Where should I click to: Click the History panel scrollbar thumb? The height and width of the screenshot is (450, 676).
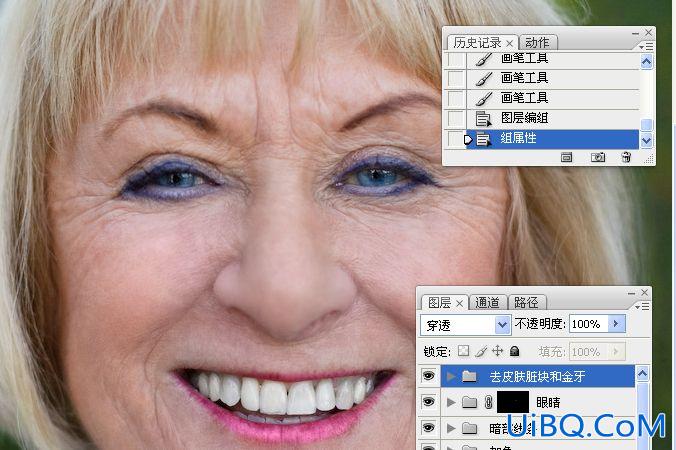(646, 125)
